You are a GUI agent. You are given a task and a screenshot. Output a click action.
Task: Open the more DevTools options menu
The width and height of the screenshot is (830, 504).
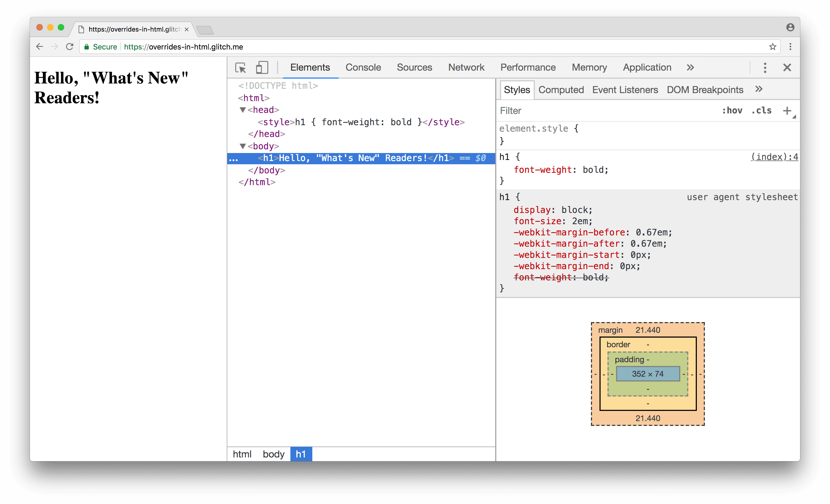point(765,67)
